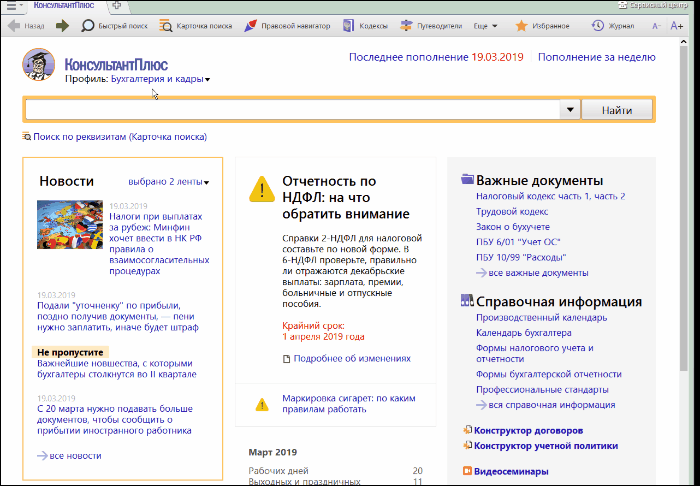The image size is (700, 486).
Task: Decrease font size with A- icon
Action: pyautogui.click(x=656, y=26)
